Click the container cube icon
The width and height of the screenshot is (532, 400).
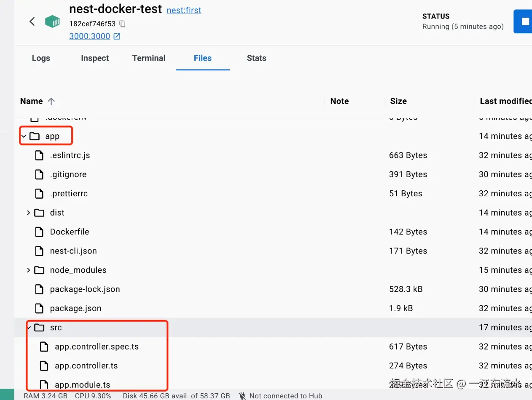click(52, 21)
